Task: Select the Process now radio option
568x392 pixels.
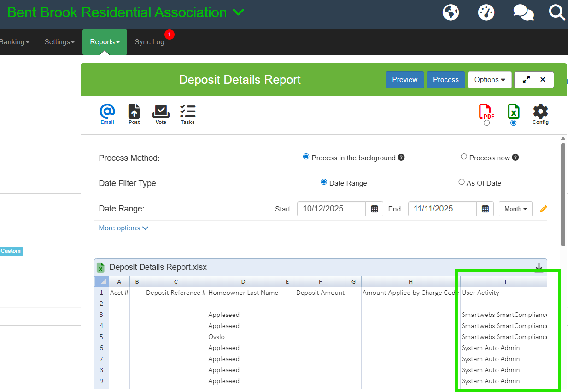Action: pos(464,157)
